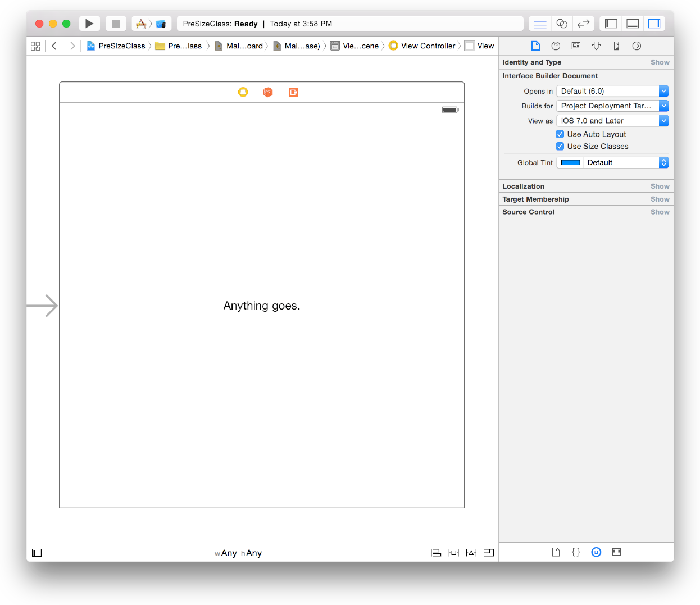Show the Target Membership section
The width and height of the screenshot is (700, 605).
[x=660, y=199]
